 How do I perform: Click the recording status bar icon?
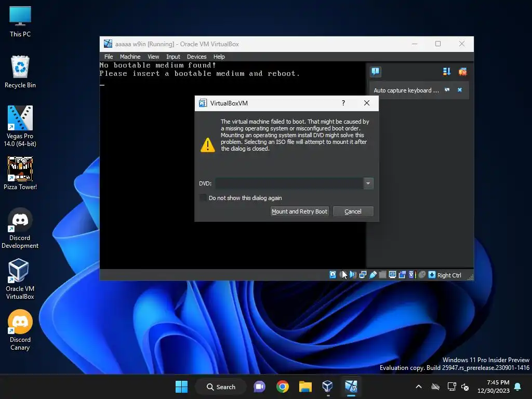pos(403,275)
